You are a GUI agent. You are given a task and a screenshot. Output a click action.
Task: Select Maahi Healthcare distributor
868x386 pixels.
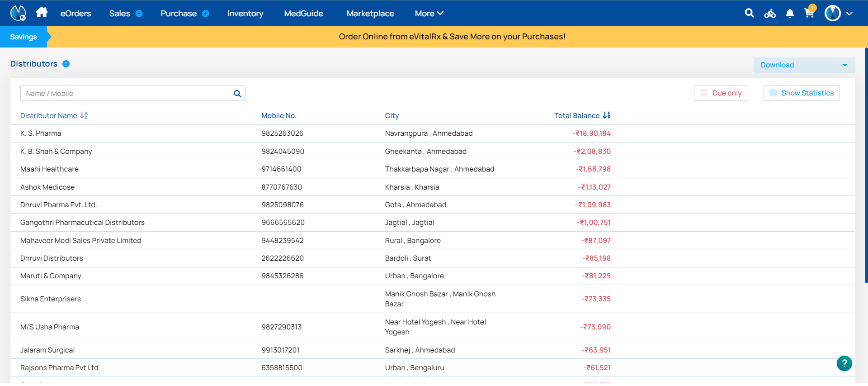pyautogui.click(x=49, y=169)
